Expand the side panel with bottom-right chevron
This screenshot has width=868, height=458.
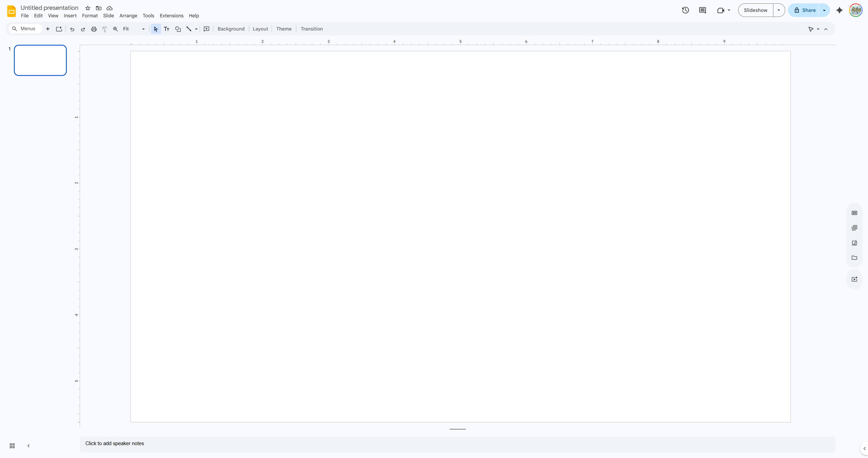(x=864, y=449)
